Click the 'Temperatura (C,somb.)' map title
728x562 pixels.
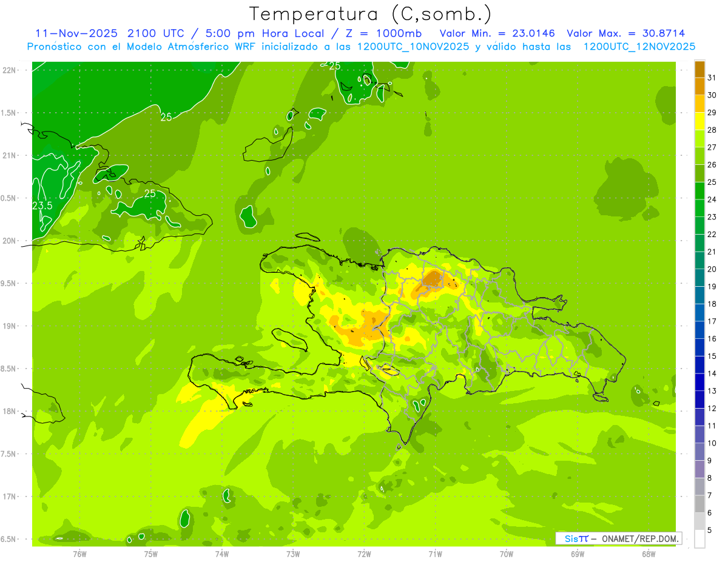[370, 14]
